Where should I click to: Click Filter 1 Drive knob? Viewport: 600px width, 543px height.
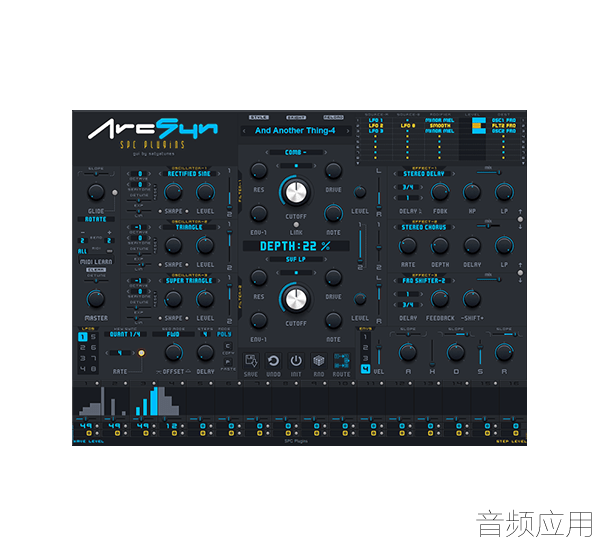click(x=333, y=171)
